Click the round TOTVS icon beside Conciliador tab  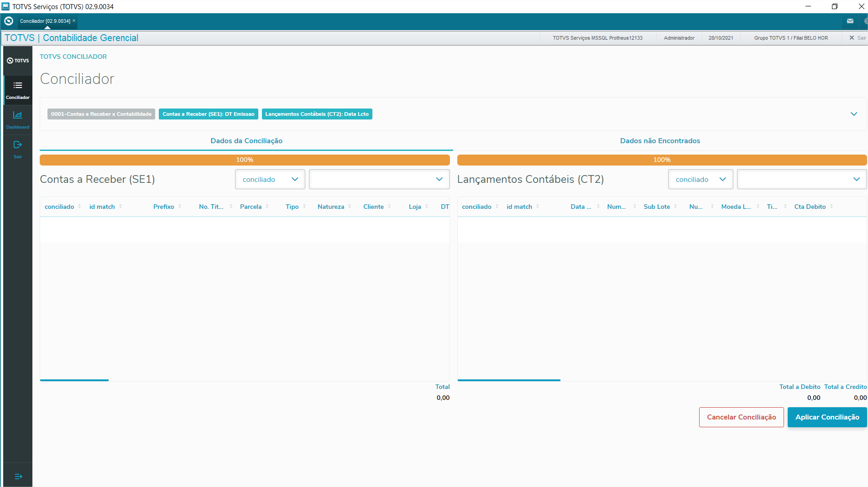point(8,21)
